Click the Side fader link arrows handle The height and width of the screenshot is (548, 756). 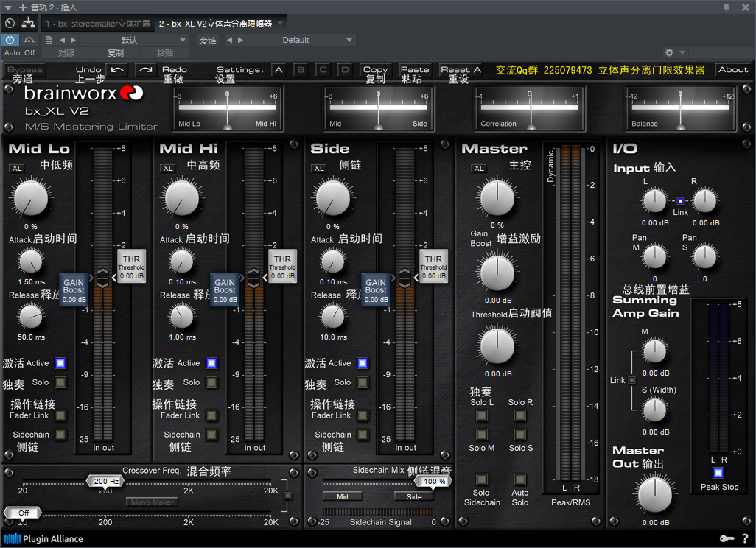pyautogui.click(x=405, y=278)
